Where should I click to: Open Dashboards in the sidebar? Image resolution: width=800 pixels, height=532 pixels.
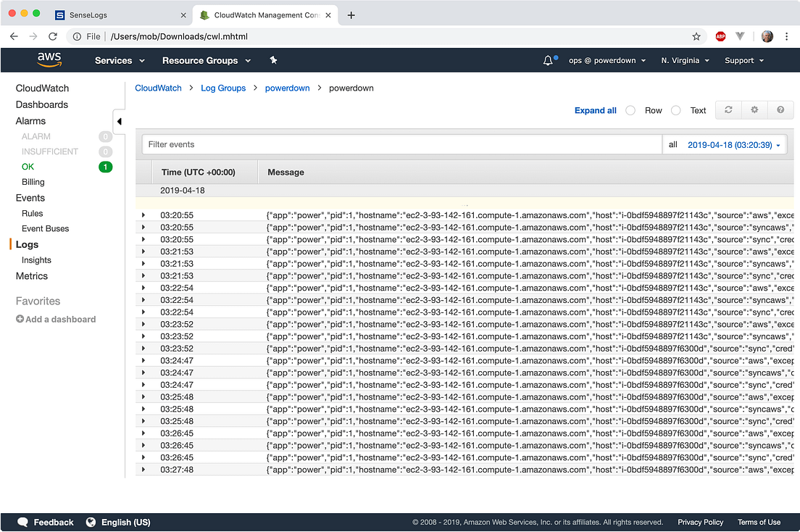42,104
